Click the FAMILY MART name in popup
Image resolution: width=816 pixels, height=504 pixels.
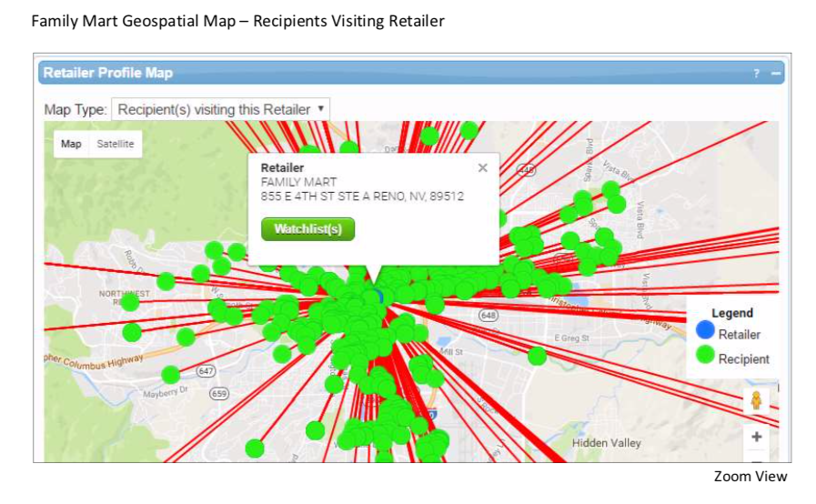click(298, 182)
